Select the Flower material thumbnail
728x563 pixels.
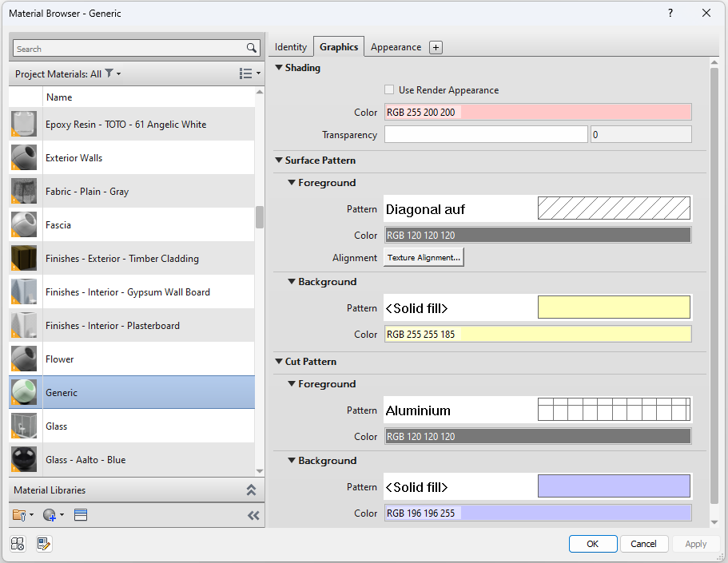tap(24, 359)
